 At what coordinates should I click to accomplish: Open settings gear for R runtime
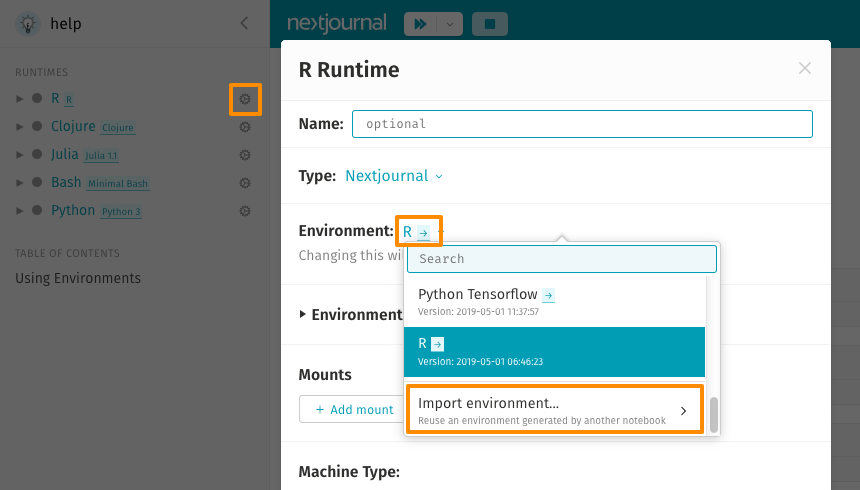point(245,99)
